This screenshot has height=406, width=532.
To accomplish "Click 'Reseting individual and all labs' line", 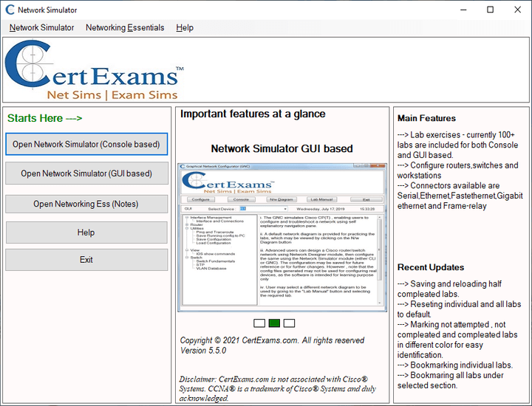I will tap(459, 304).
